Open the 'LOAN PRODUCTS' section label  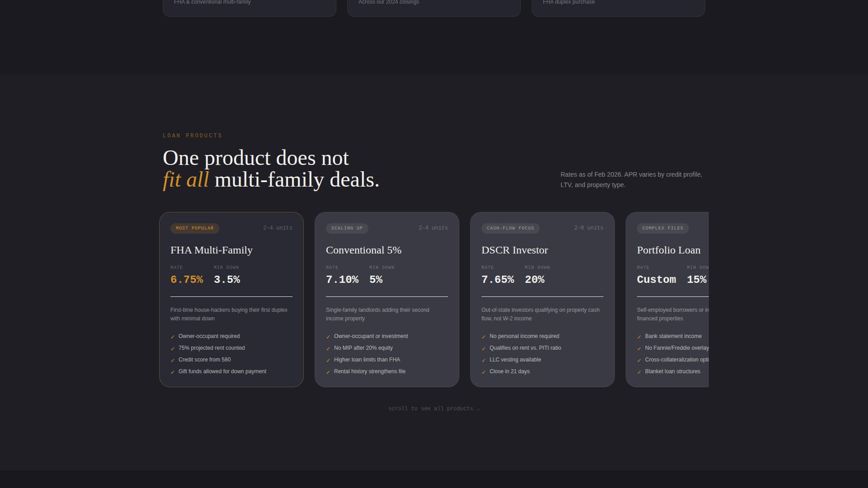193,135
